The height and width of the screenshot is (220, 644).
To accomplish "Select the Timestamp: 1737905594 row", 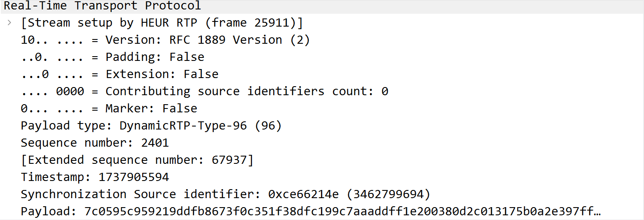I will (322, 177).
